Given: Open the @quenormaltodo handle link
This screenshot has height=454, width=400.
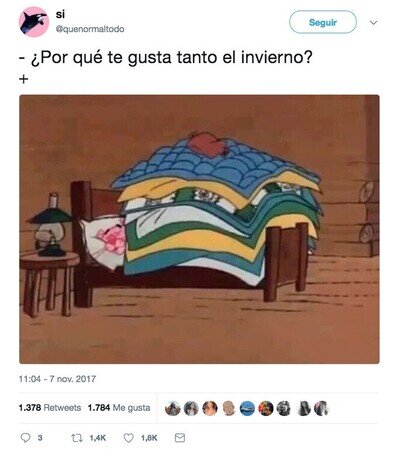Looking at the screenshot, I should pyautogui.click(x=90, y=29).
